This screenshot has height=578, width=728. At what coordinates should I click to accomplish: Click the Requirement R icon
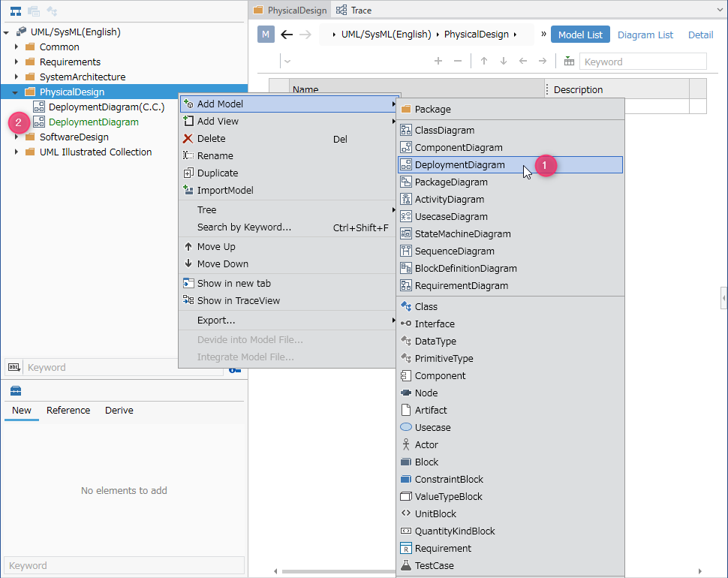click(x=406, y=548)
